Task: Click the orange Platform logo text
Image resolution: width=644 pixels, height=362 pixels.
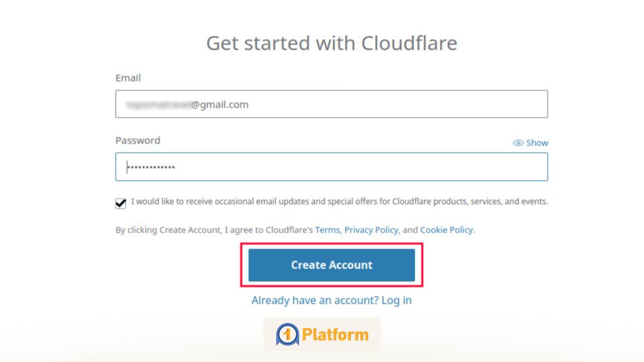Action: (x=335, y=335)
